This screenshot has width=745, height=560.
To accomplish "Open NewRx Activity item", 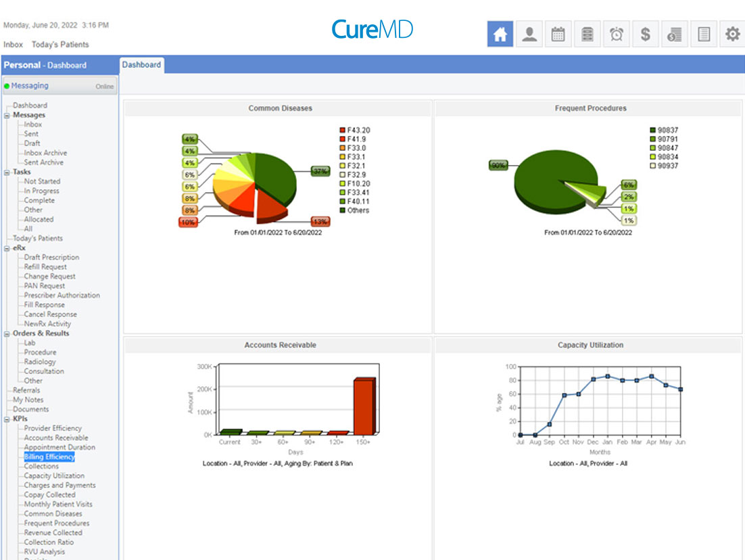I will [x=47, y=324].
